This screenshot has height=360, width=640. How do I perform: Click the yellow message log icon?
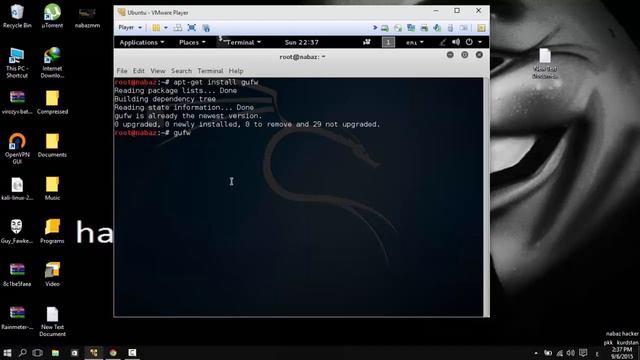[x=481, y=28]
